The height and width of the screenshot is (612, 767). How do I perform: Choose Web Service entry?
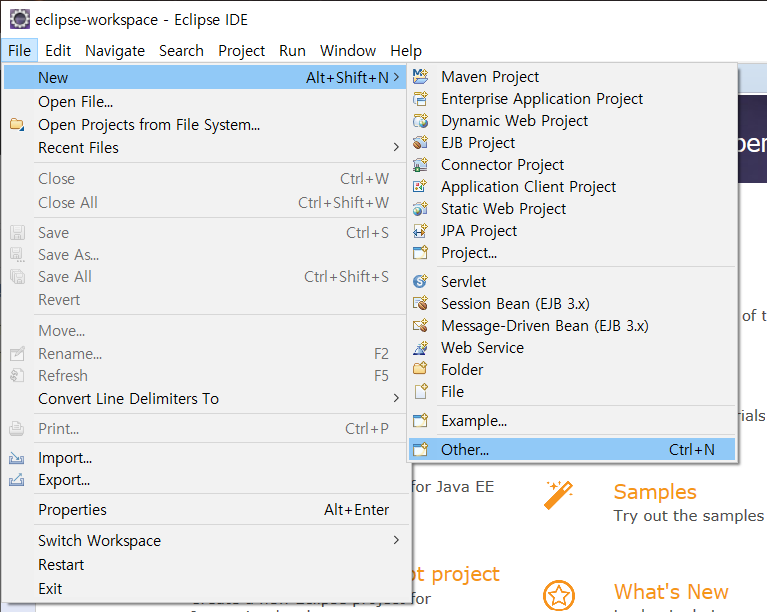pyautogui.click(x=572, y=348)
